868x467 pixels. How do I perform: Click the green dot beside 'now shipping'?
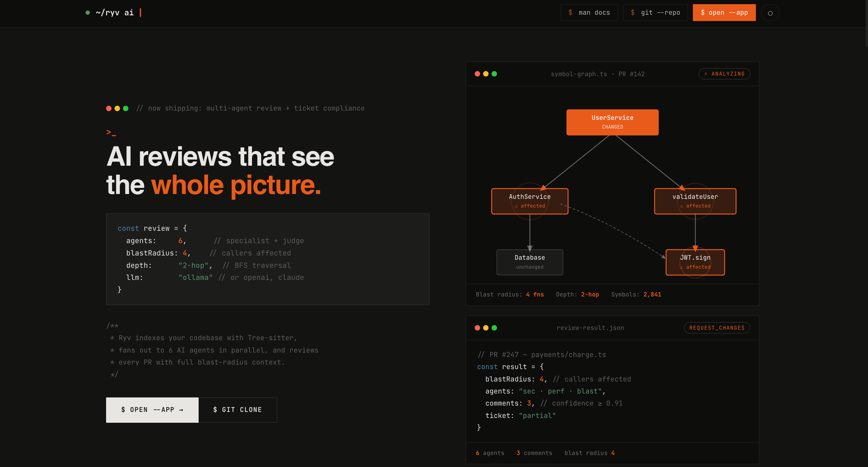pos(126,108)
